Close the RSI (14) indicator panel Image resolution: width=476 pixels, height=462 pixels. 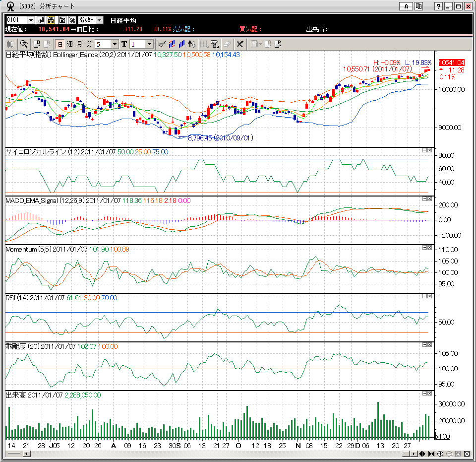pyautogui.click(x=429, y=296)
